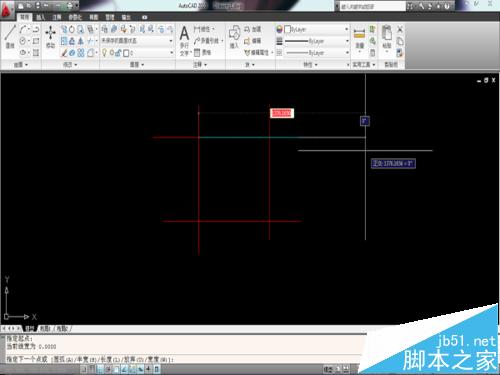Open the current layer dropdown list
Viewport: 500px width, 375px height.
click(138, 53)
